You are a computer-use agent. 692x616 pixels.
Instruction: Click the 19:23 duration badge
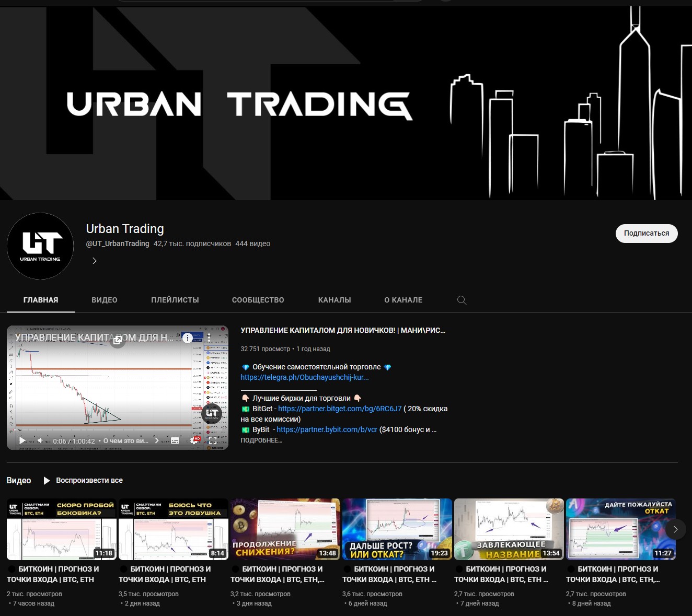[439, 553]
